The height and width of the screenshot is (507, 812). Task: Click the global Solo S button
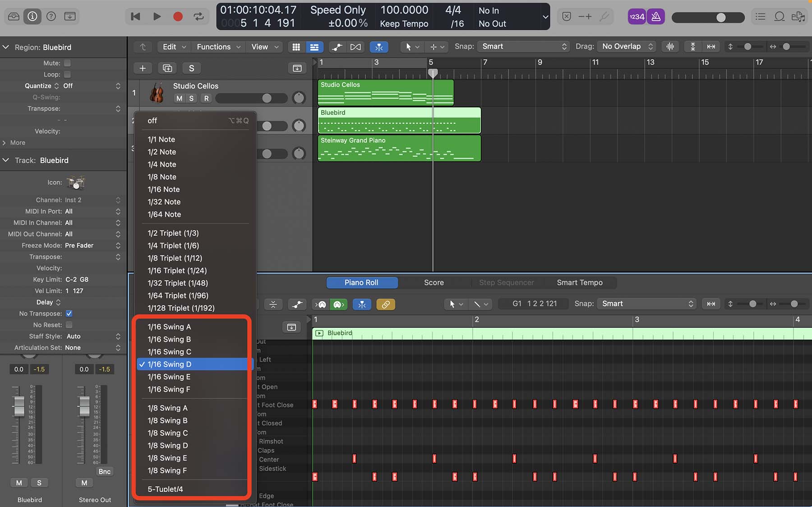coord(191,68)
